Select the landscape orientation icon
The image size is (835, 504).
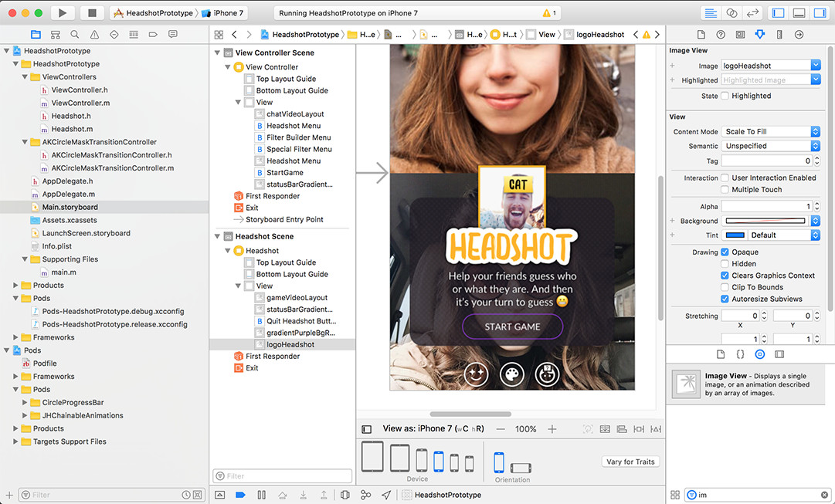point(521,468)
